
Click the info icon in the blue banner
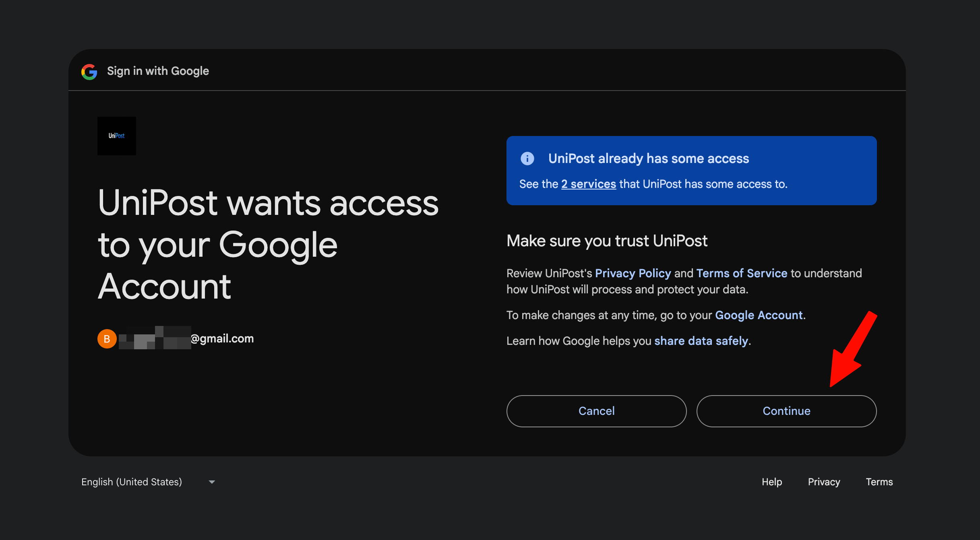pos(527,159)
